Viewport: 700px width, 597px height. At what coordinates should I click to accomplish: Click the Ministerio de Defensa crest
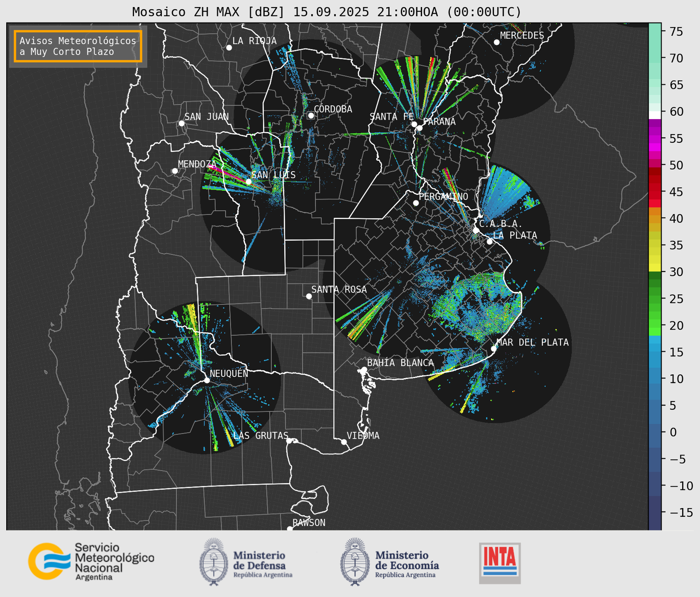pyautogui.click(x=214, y=562)
